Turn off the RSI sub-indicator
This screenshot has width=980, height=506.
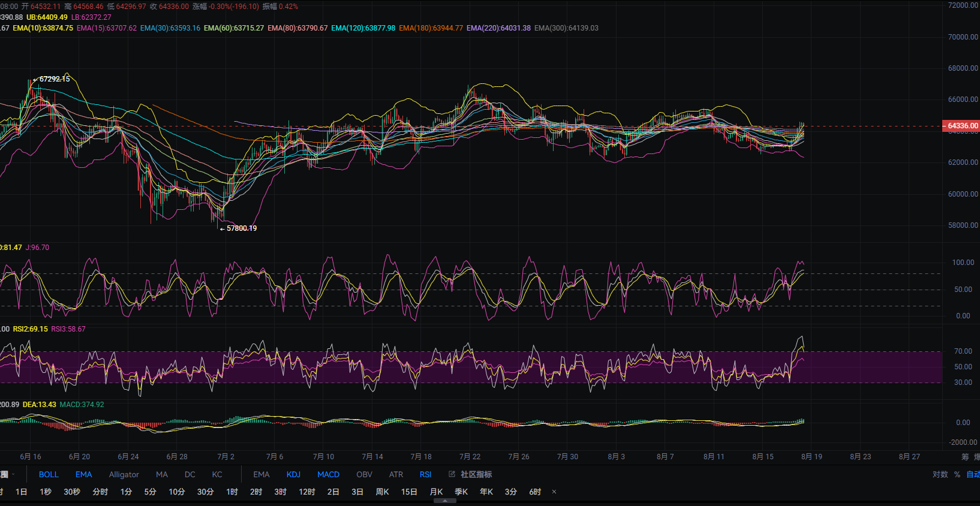coord(425,474)
